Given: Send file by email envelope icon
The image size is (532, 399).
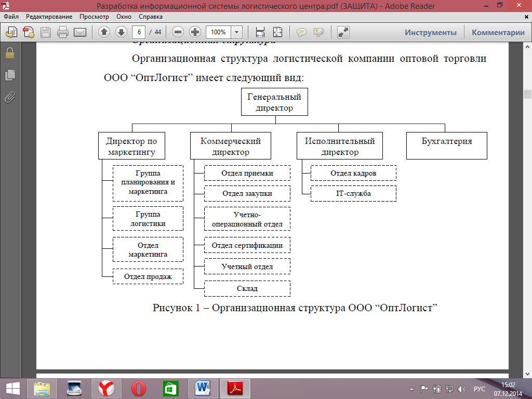Looking at the screenshot, I should pyautogui.click(x=80, y=32).
